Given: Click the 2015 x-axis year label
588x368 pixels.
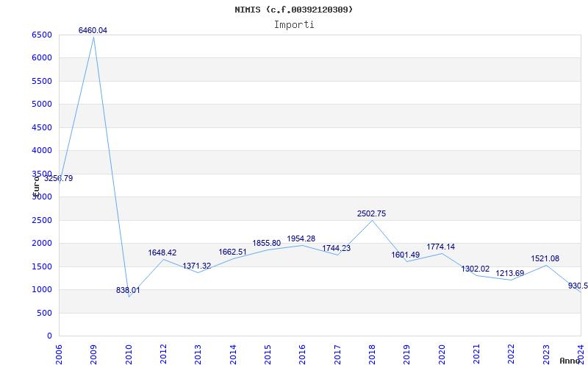Looking at the screenshot, I should pyautogui.click(x=268, y=355).
